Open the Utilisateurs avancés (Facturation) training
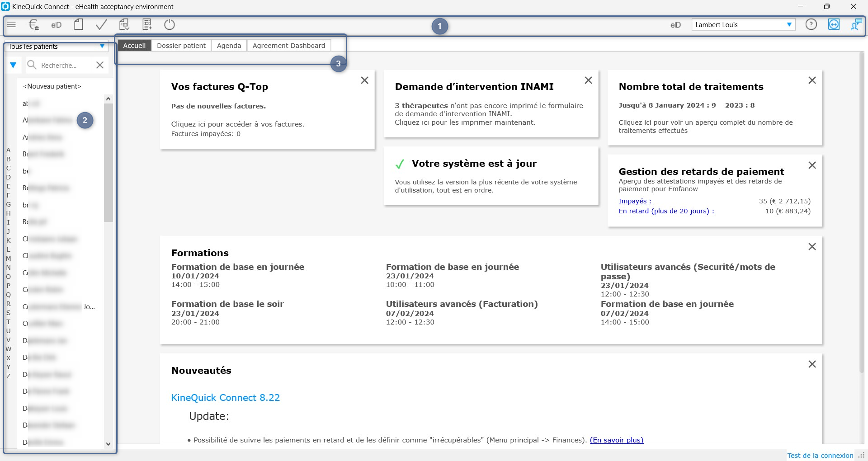 [462, 313]
